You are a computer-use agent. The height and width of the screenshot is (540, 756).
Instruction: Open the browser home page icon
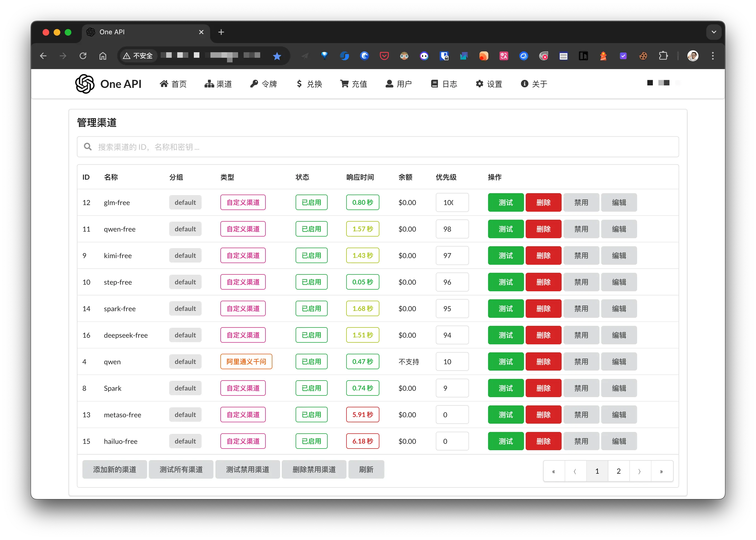click(103, 56)
